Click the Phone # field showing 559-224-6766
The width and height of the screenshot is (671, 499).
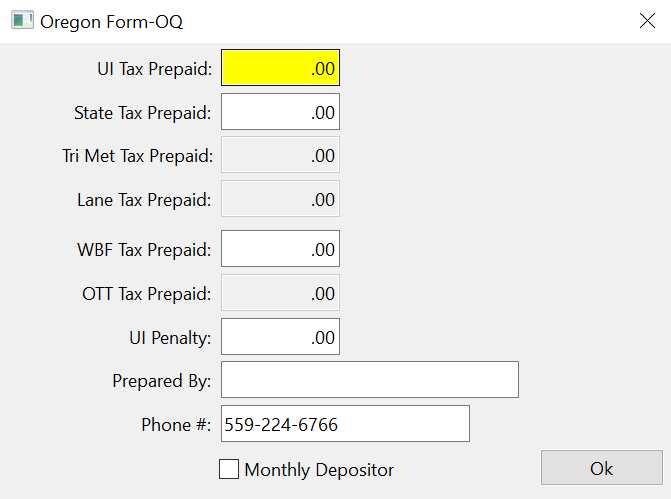coord(345,424)
